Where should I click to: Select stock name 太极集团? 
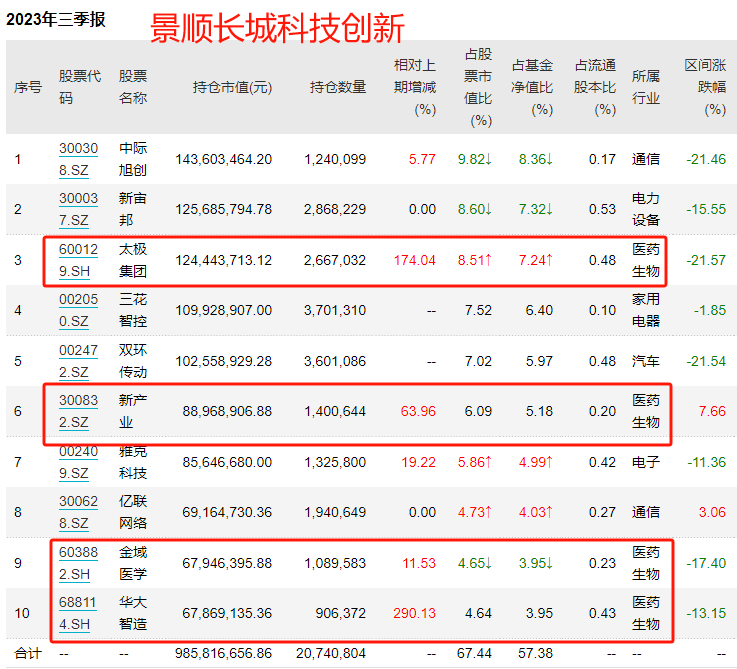(133, 260)
